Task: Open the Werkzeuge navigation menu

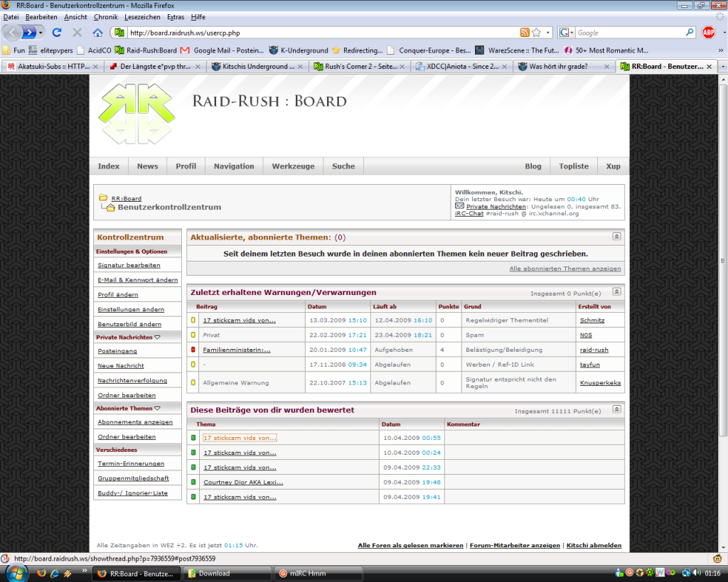Action: [293, 166]
